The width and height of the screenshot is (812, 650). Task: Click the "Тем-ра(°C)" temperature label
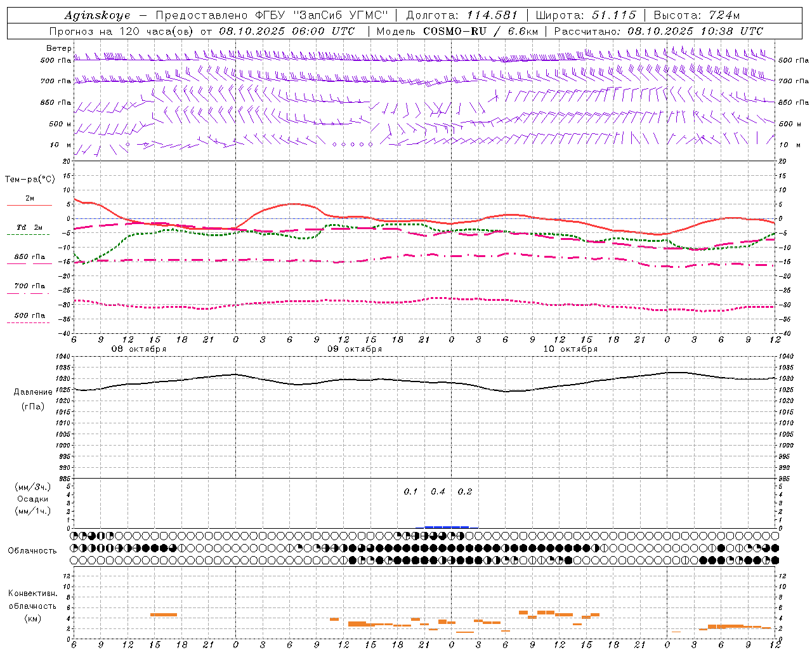(30, 180)
